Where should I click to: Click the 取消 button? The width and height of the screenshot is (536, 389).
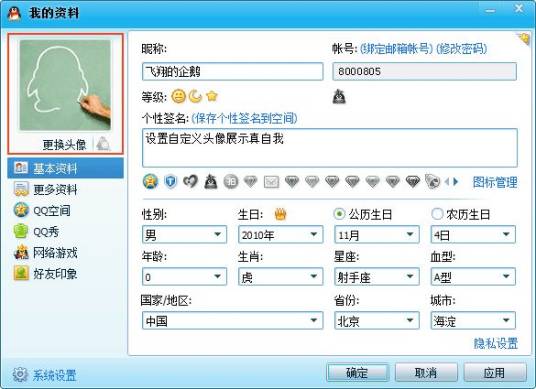[x=426, y=372]
